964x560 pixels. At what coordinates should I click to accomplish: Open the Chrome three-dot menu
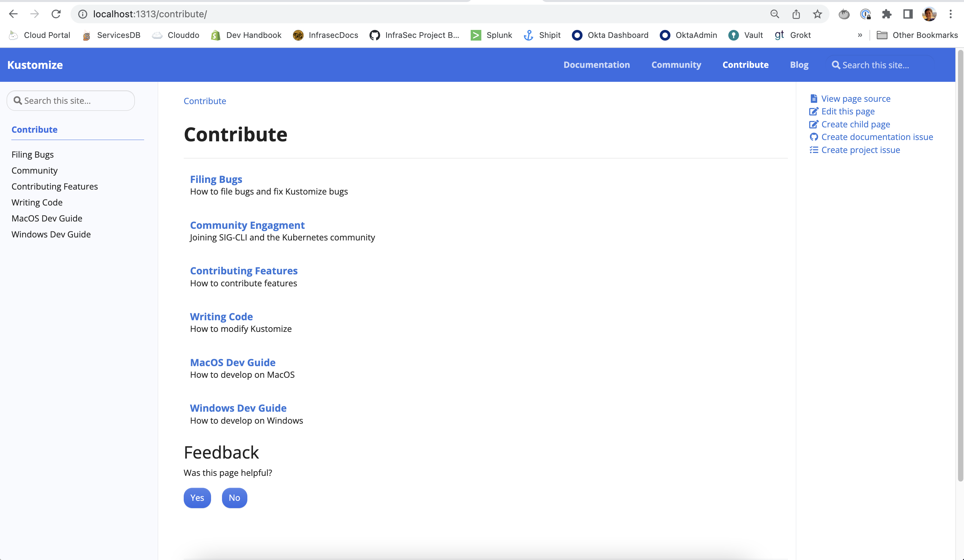(x=951, y=14)
